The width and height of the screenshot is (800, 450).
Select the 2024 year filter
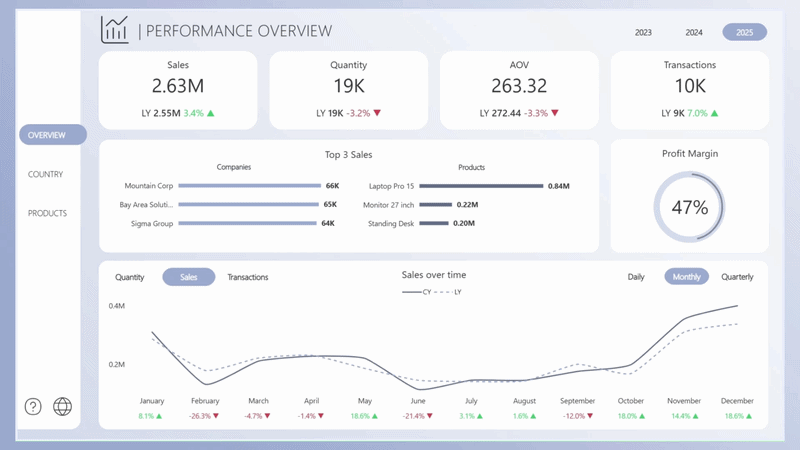694,32
